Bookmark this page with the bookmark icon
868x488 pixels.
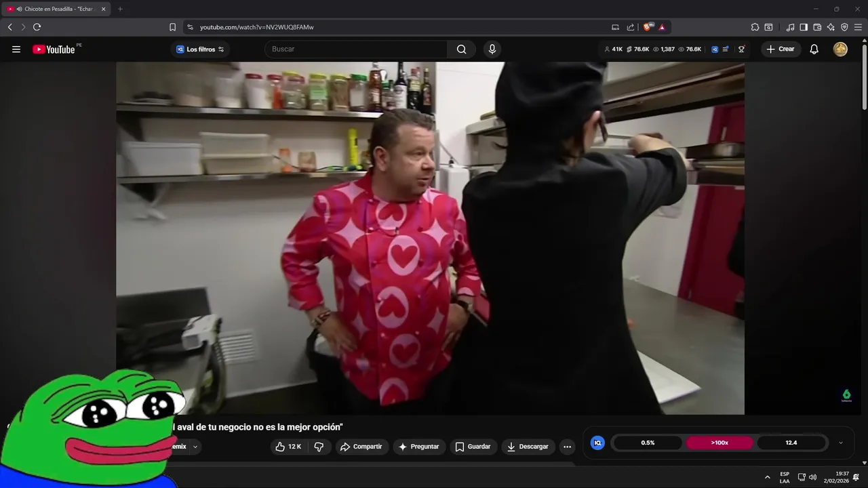tap(172, 27)
